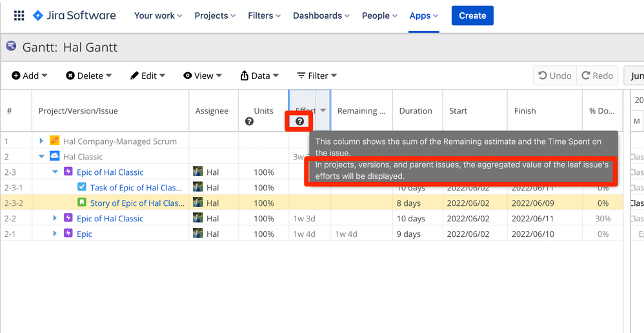
Task: Open the Epic of Hal Classic link in row 2-3
Action: (110, 172)
